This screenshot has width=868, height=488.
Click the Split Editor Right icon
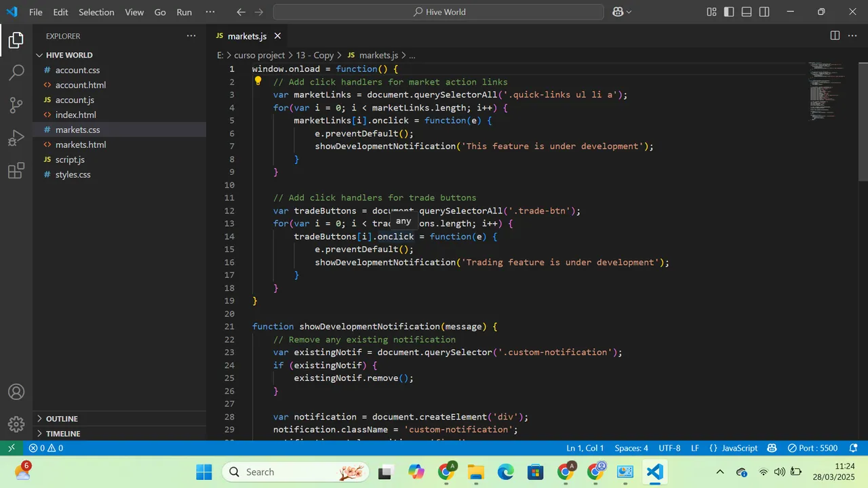[835, 36]
